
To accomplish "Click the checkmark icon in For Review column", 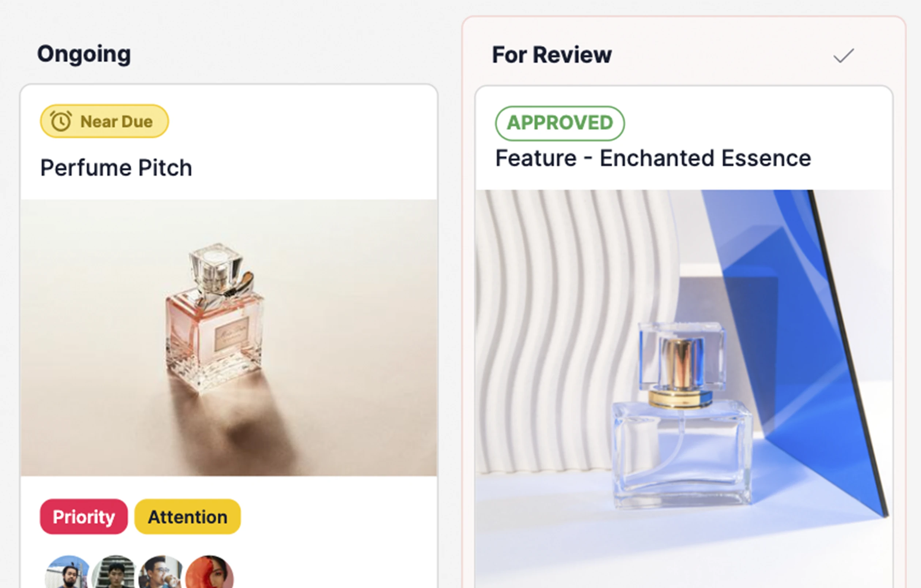I will pos(844,56).
